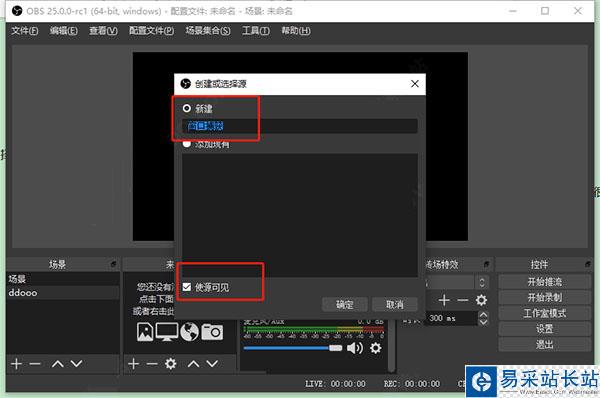Image resolution: width=600 pixels, height=398 pixels.
Task: Adjust the blue audio volume slider
Action: [293, 348]
